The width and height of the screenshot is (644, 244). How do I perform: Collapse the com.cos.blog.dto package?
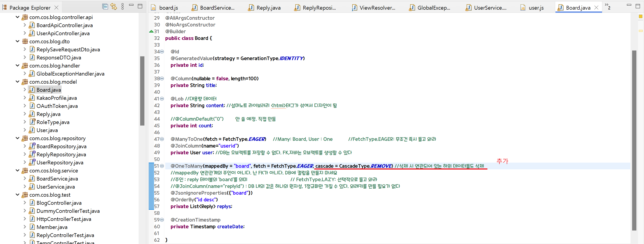(17, 41)
